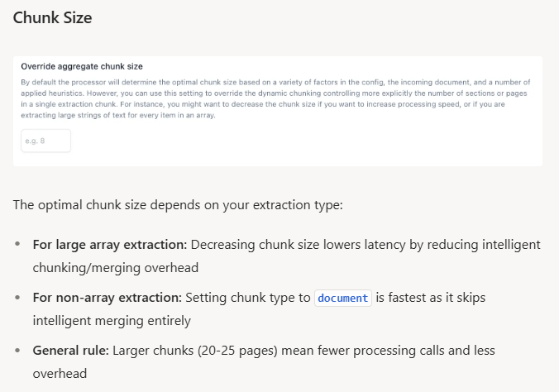The width and height of the screenshot is (559, 392).
Task: Click 'For non-array extraction:' bold text
Action: 107,298
